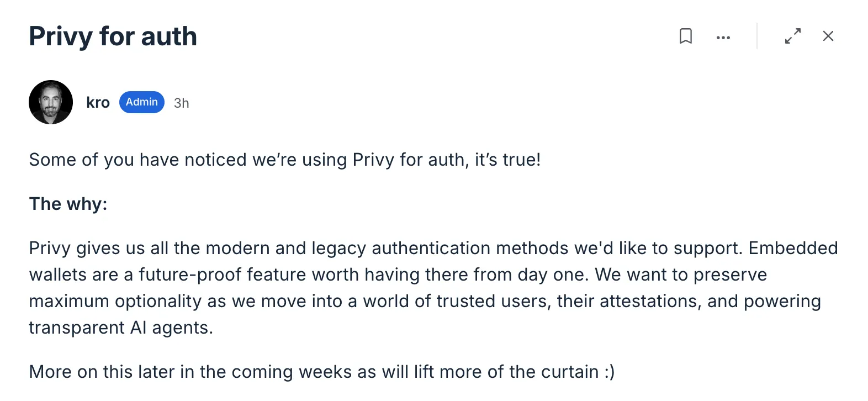Open kro's profile picture avatar
Screen dimensions: 868x401
(51, 102)
